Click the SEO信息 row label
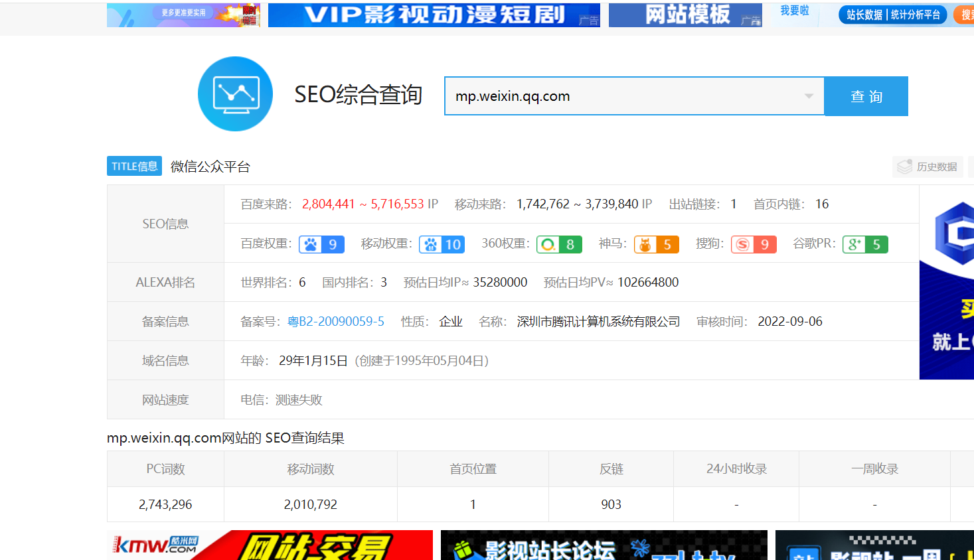The image size is (974, 560). click(165, 224)
